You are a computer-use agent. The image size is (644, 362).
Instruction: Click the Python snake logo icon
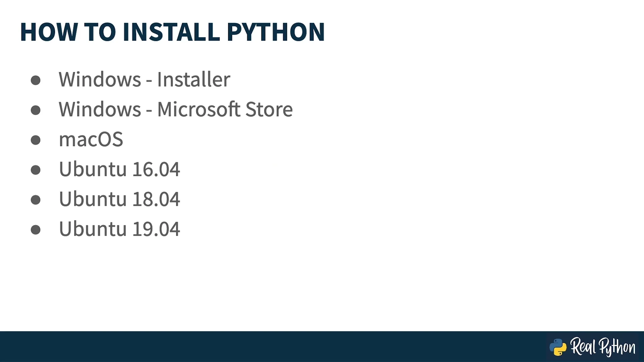click(558, 347)
